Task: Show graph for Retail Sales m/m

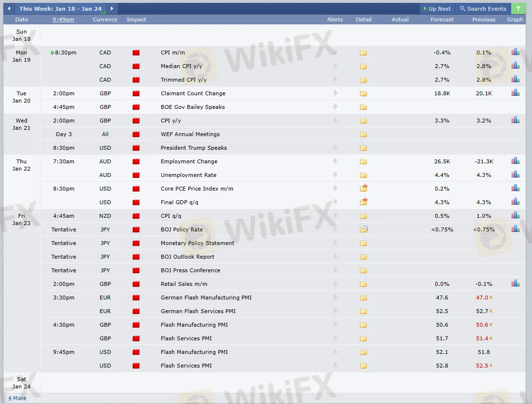Action: click(x=515, y=283)
